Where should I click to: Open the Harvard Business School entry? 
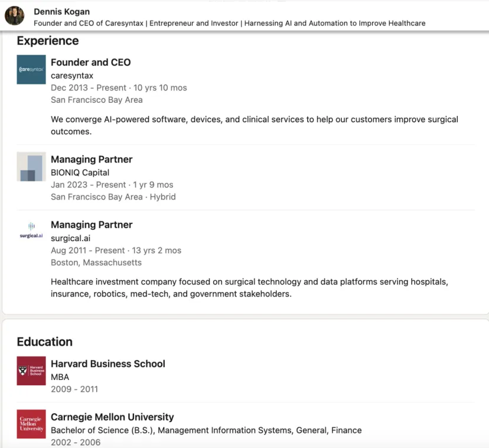(x=108, y=363)
